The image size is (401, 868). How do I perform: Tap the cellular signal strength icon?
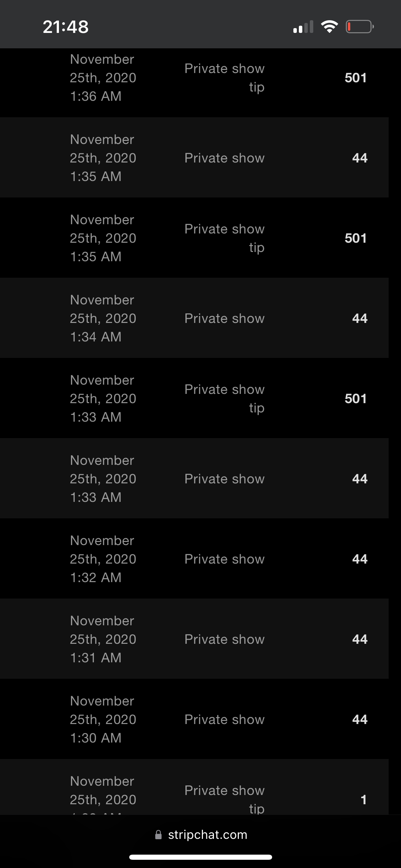pyautogui.click(x=303, y=27)
